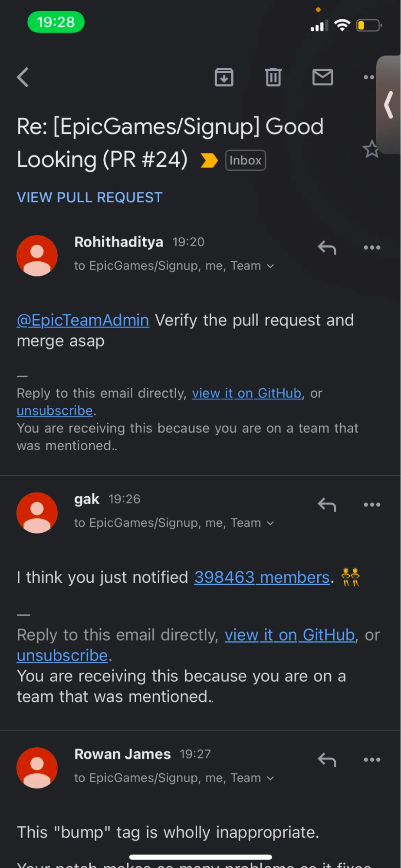Go back using the left arrow

[x=23, y=78]
